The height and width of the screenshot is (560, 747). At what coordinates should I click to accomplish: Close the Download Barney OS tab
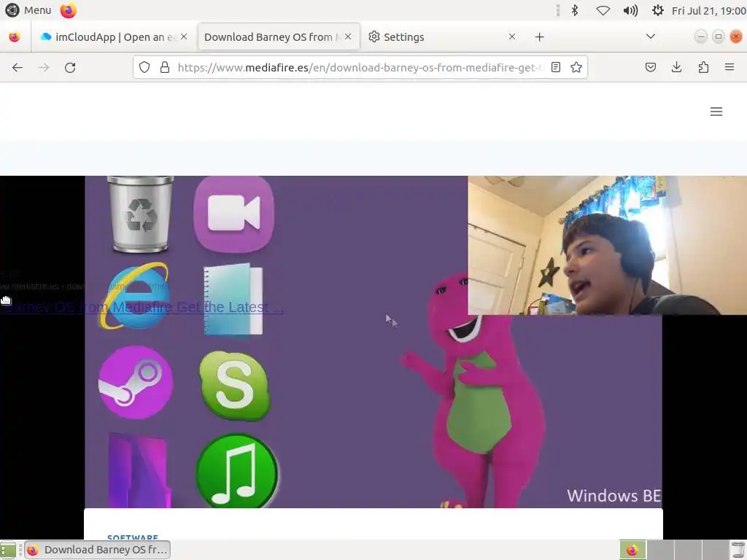tap(348, 36)
